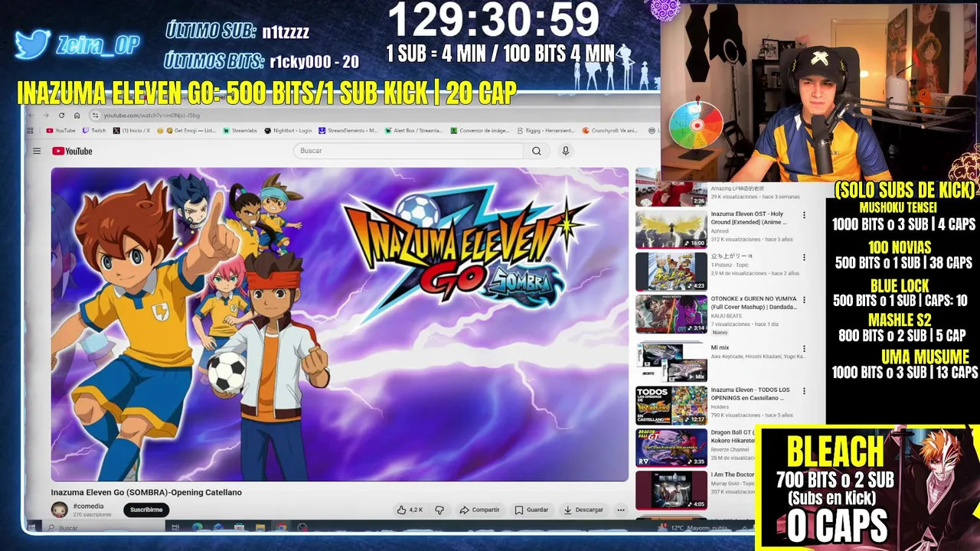This screenshot has width=980, height=551.
Task: Click the video title Inazuma Eleven Go (SOMBRA)-Opening
Action: click(x=146, y=492)
